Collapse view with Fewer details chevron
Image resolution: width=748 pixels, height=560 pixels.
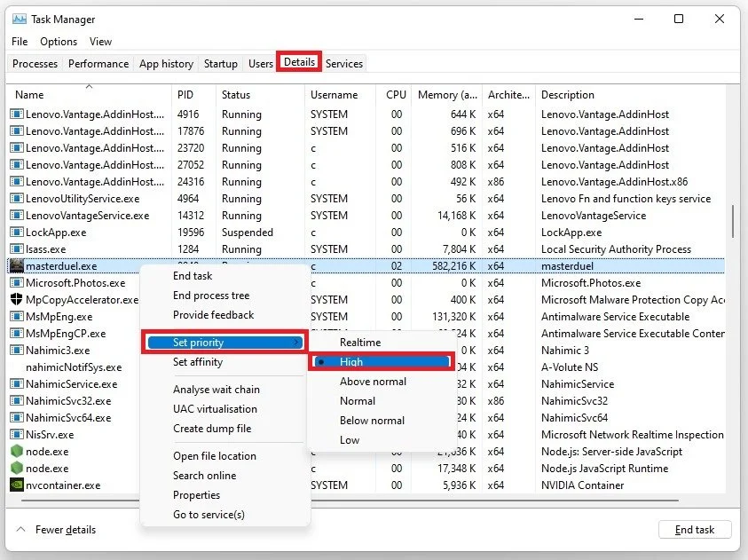(21, 530)
